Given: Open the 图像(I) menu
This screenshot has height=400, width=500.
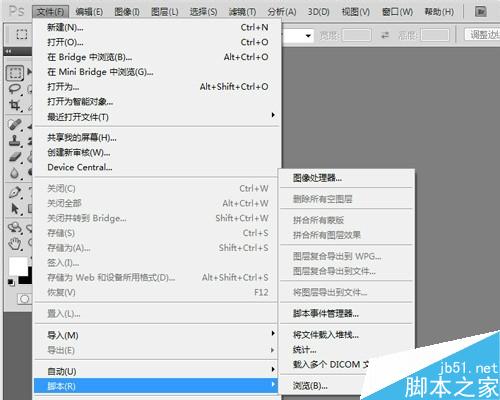Looking at the screenshot, I should point(127,12).
